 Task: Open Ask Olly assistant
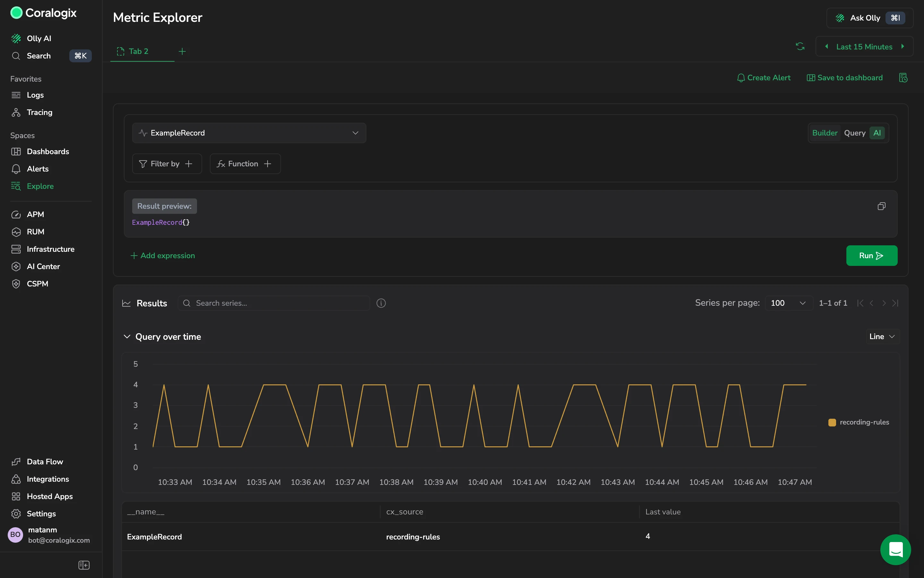tap(870, 18)
